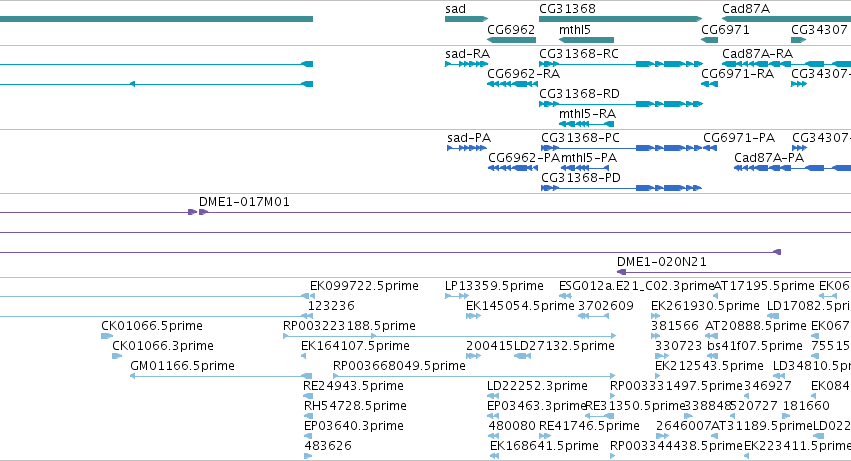This screenshot has width=851, height=461.
Task: Click the LP13359.5prime EST feature
Action: coord(457,296)
